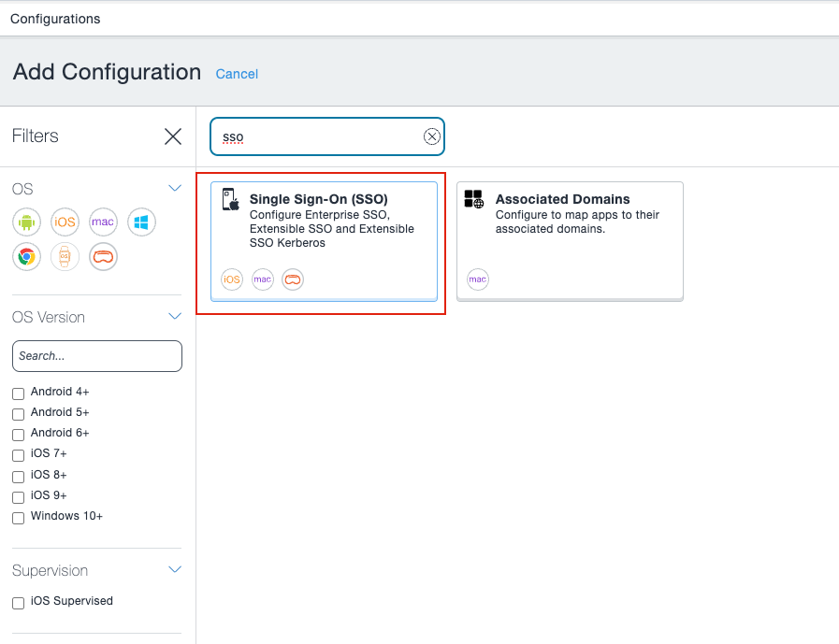Click the mac badge on Associated Domains card
The image size is (839, 644).
(478, 279)
